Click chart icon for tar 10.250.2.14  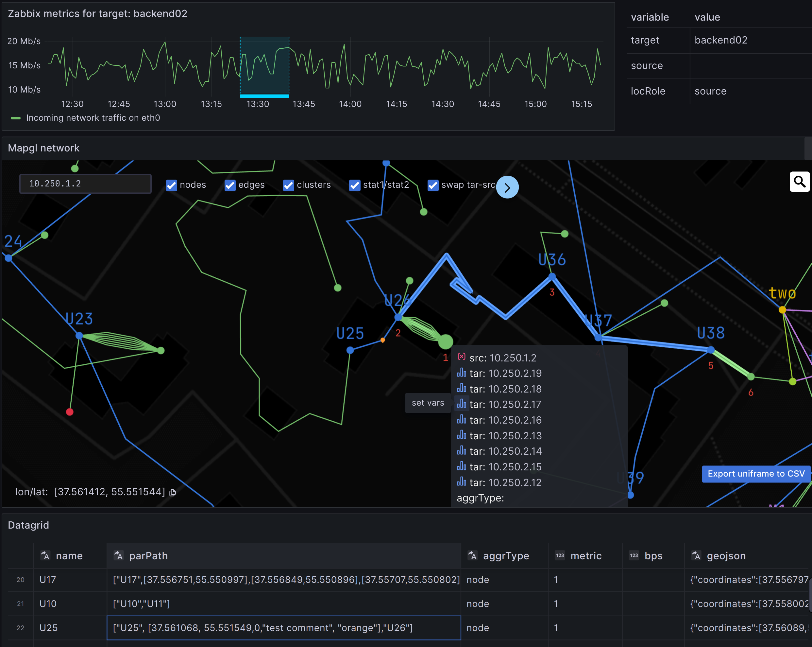click(461, 451)
